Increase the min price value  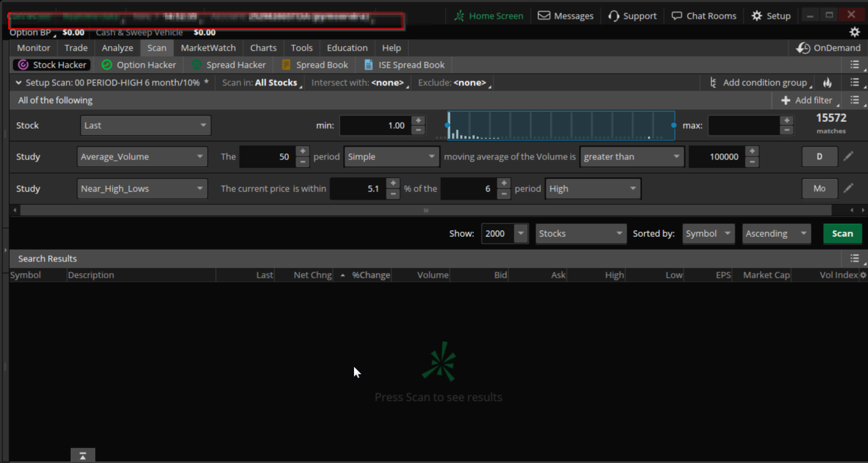418,121
